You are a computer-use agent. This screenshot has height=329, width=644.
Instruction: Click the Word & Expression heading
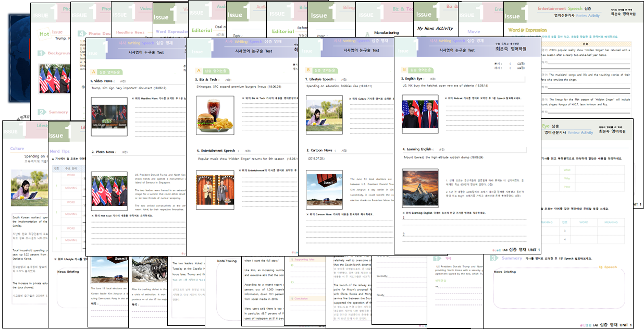point(527,30)
